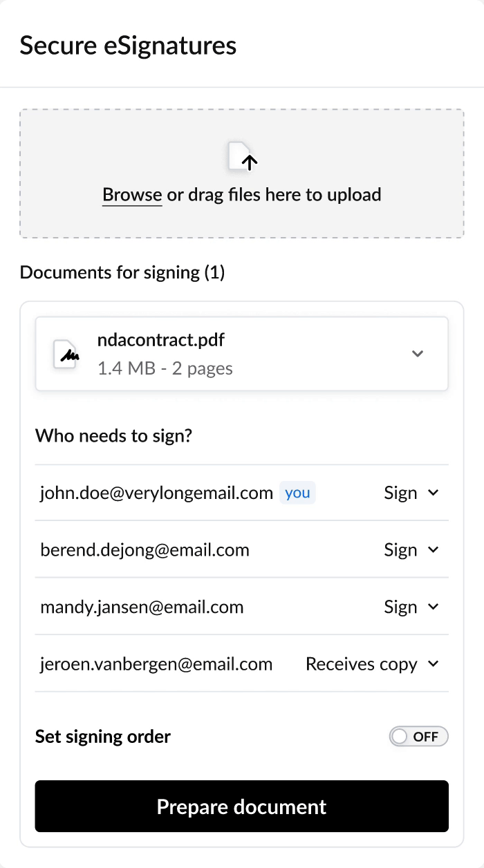This screenshot has height=868, width=484.
Task: Click the Who needs to sign? heading
Action: click(x=113, y=436)
